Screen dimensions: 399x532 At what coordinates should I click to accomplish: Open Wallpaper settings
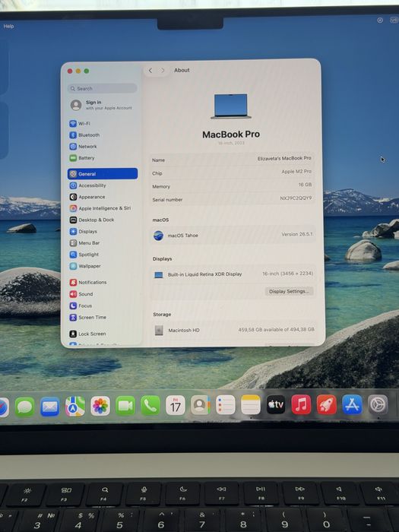point(85,266)
